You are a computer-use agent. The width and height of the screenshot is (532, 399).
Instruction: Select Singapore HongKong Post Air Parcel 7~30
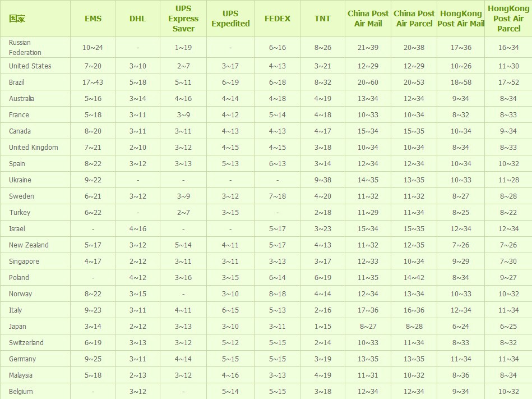(x=508, y=262)
